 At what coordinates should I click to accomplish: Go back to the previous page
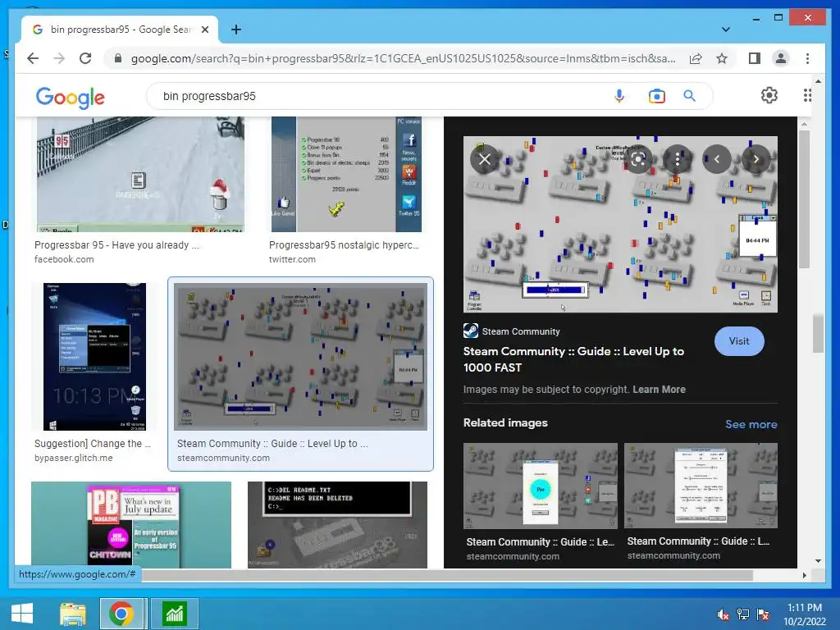coord(33,58)
